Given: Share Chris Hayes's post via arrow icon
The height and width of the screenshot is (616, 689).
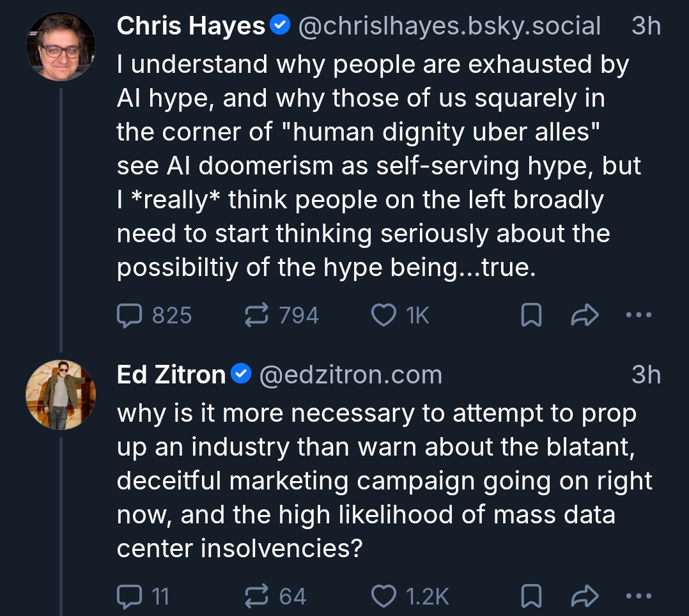Looking at the screenshot, I should 584,315.
